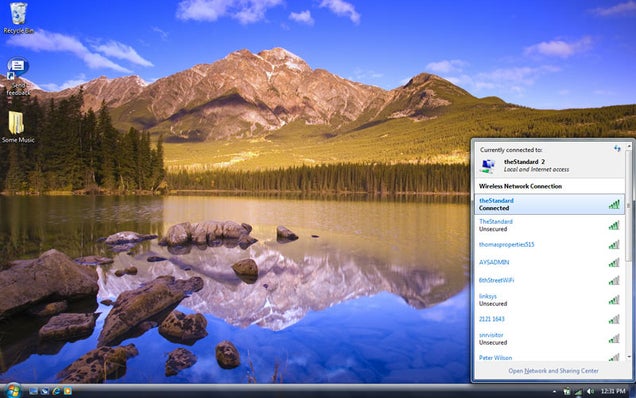Open Network and Sharing Center link
This screenshot has width=636, height=398.
click(553, 371)
